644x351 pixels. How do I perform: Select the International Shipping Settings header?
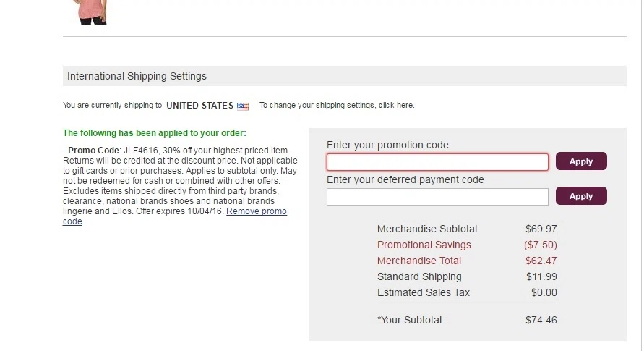(x=345, y=76)
